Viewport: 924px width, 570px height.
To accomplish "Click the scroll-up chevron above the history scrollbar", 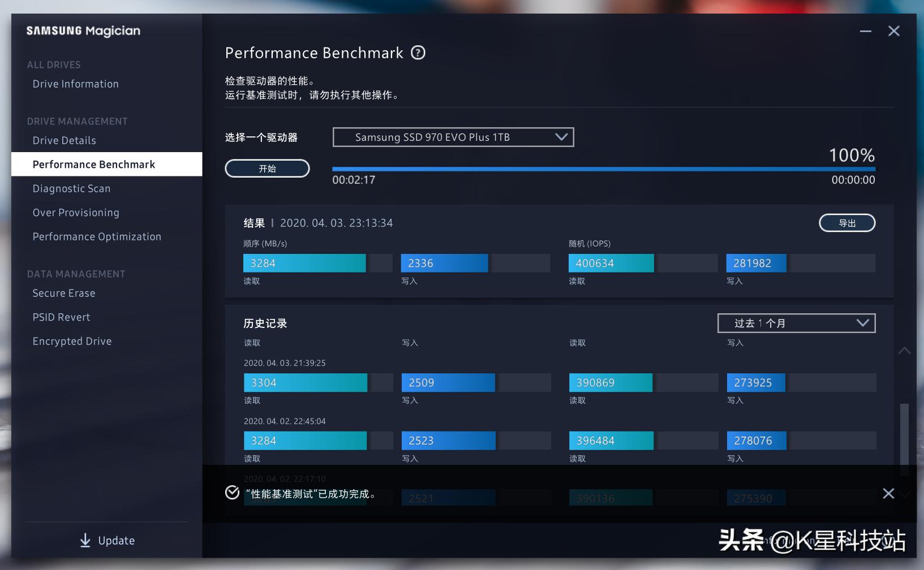I will [904, 351].
